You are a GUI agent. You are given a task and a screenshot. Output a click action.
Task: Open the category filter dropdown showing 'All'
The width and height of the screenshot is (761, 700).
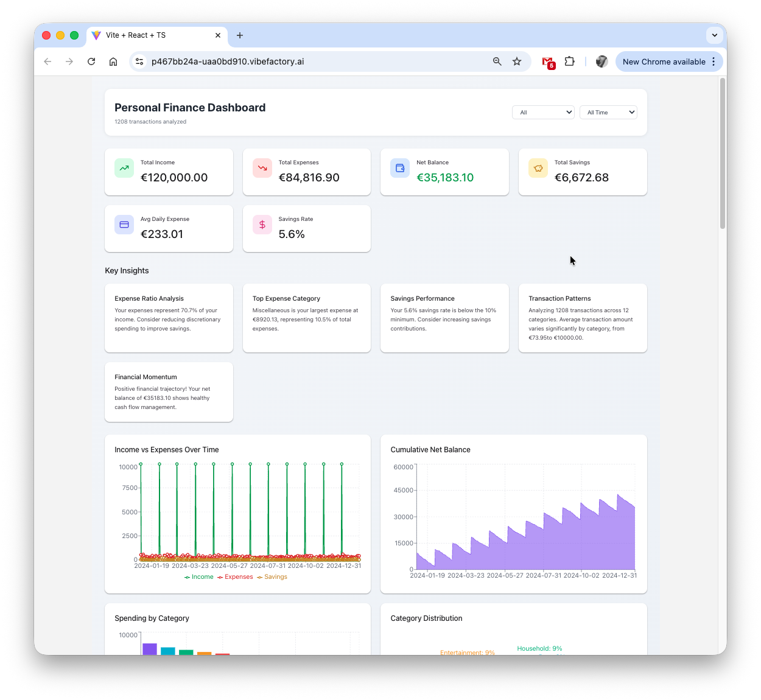(543, 112)
